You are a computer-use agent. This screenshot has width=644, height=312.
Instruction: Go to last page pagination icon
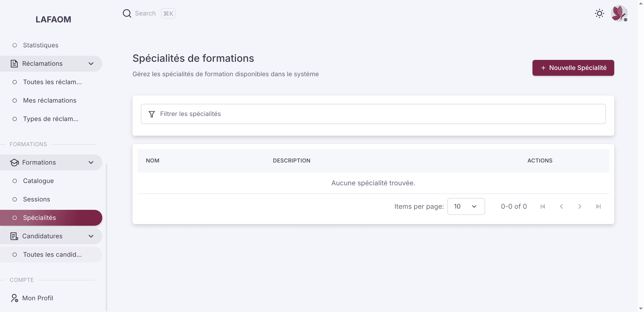tap(598, 207)
